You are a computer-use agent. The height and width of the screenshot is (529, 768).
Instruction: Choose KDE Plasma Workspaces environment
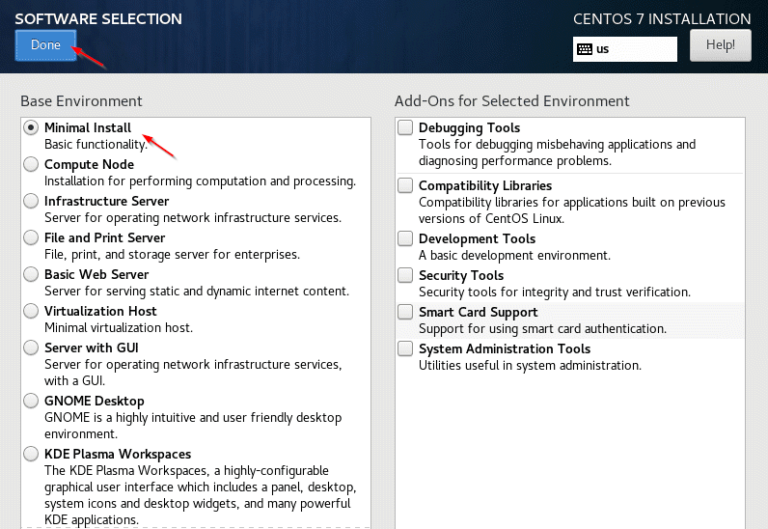pyautogui.click(x=31, y=454)
